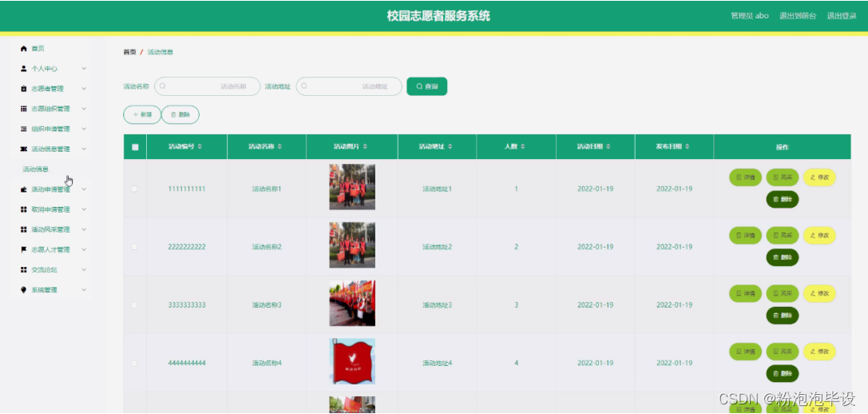Expand the 取消申请管理 chevron

84,209
